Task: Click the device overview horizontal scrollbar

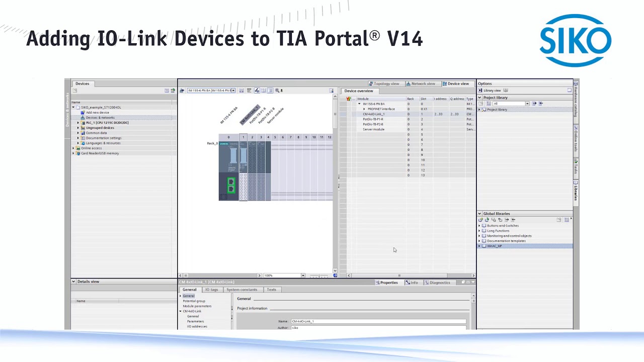Action: pos(412,276)
